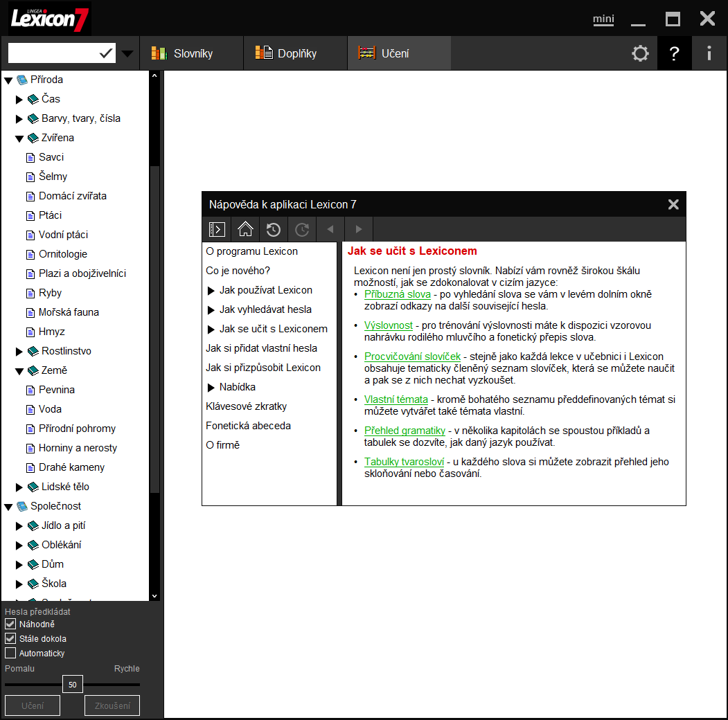Go to next help page arrow
728x720 pixels.
point(358,229)
